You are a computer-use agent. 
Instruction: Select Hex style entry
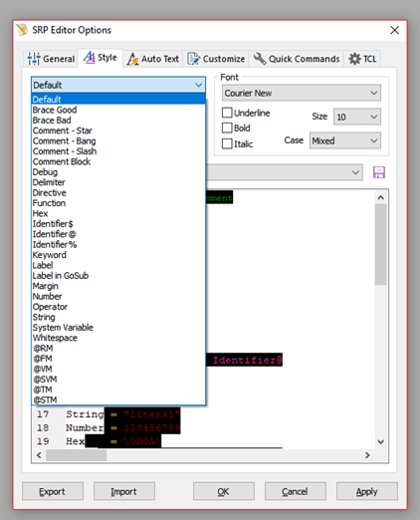118,213
